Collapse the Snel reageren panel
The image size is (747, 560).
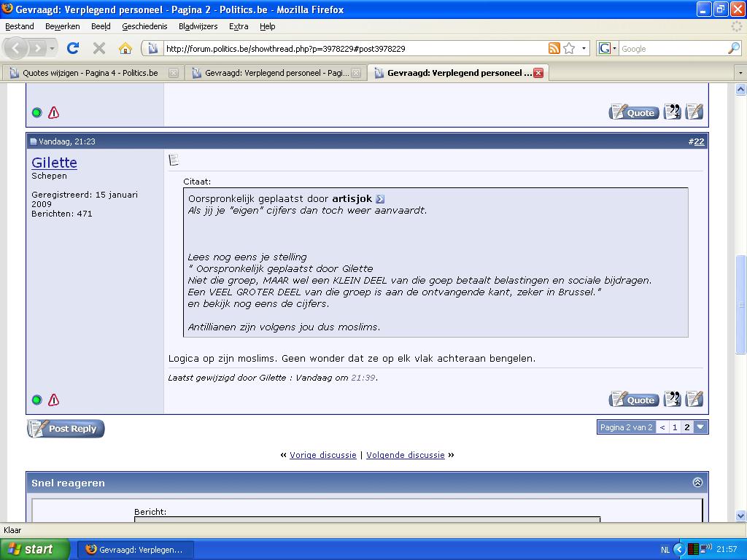pyautogui.click(x=697, y=483)
